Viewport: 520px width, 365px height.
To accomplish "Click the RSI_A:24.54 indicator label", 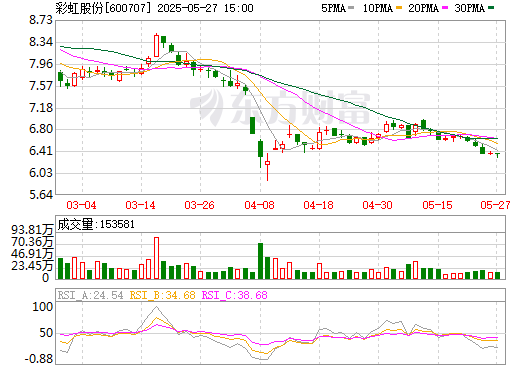I will point(90,295).
